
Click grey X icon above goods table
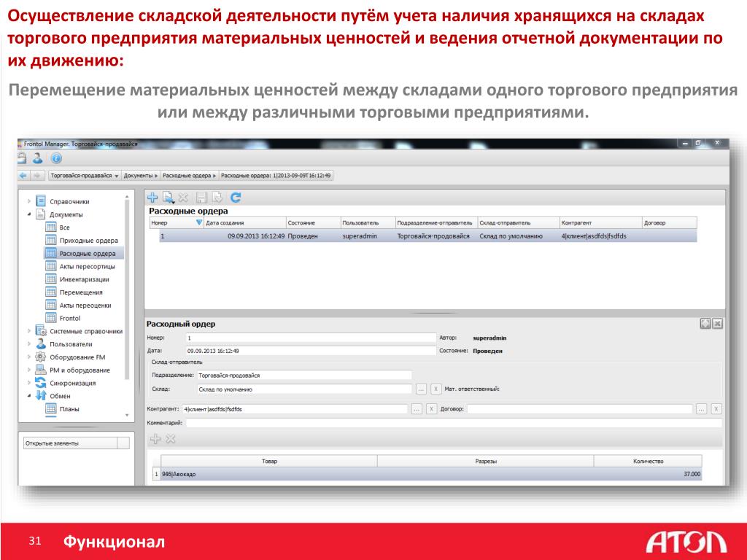point(171,439)
